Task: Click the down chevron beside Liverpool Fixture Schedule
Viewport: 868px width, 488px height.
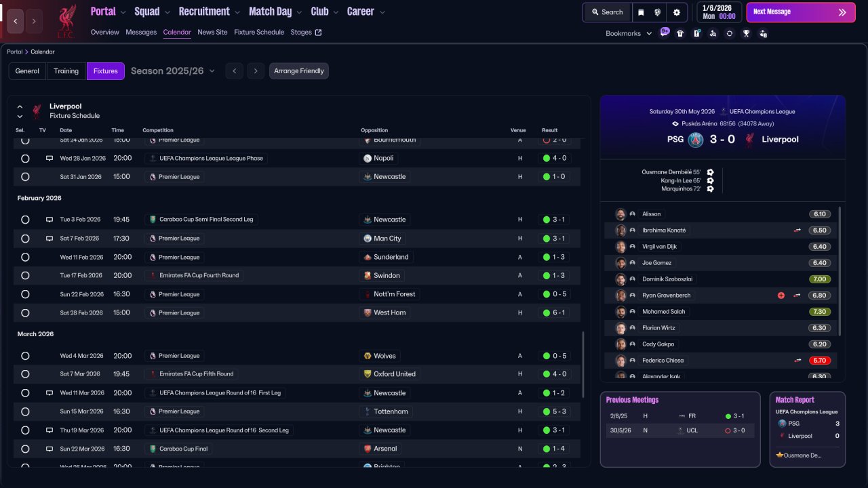Action: point(20,117)
